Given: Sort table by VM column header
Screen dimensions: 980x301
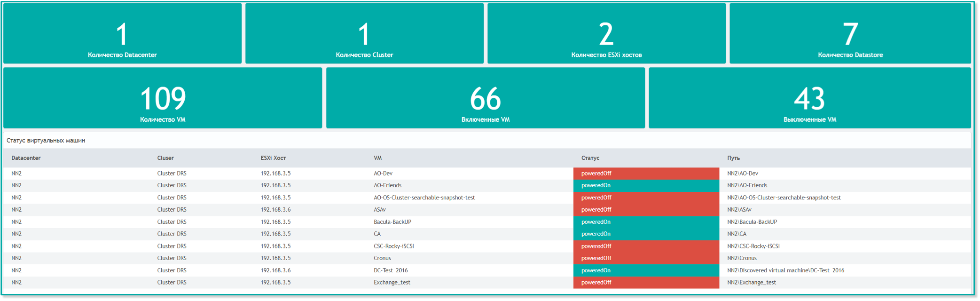Looking at the screenshot, I should pyautogui.click(x=377, y=158).
